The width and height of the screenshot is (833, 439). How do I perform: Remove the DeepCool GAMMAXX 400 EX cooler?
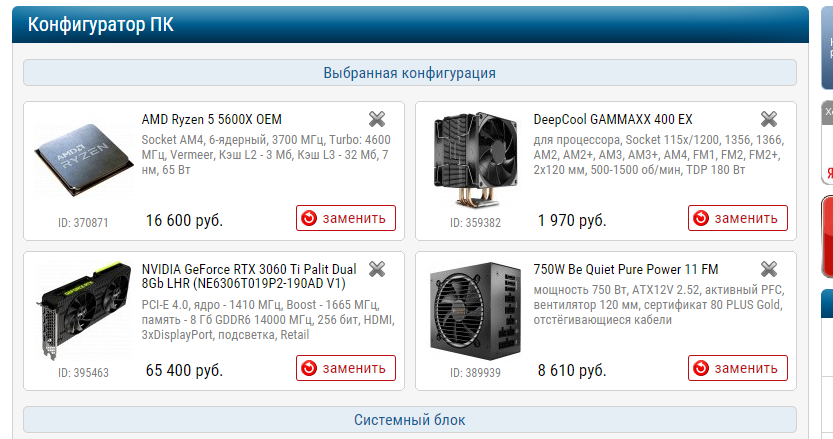769,119
